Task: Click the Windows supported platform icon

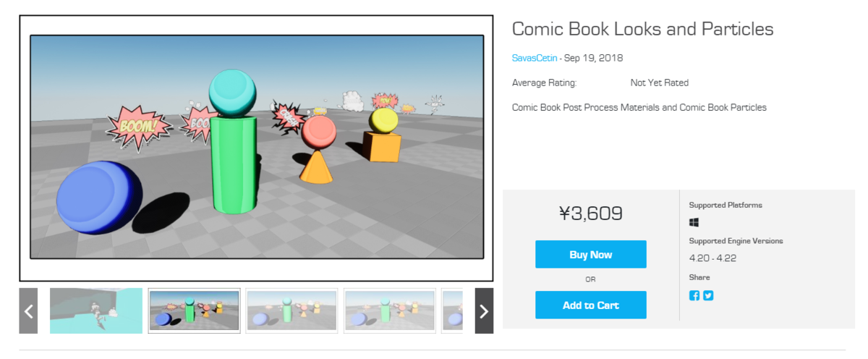Action: pos(694,223)
